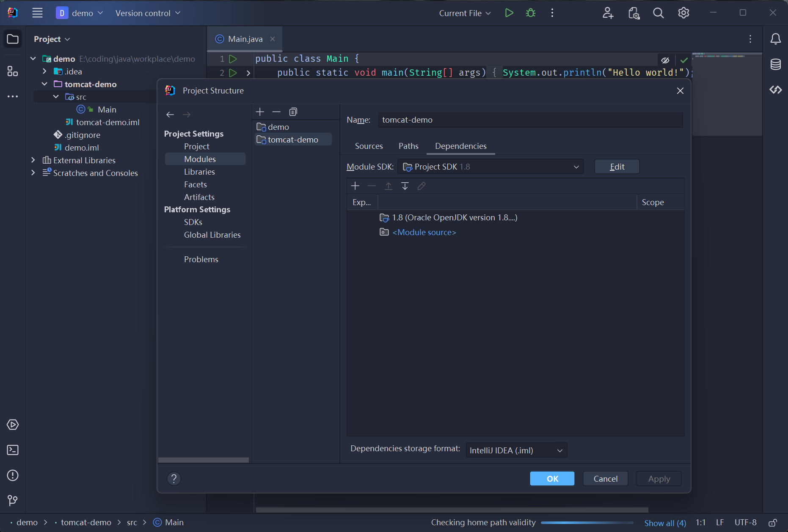Image resolution: width=788 pixels, height=532 pixels.
Task: Click the Edit SDK button
Action: [617, 167]
